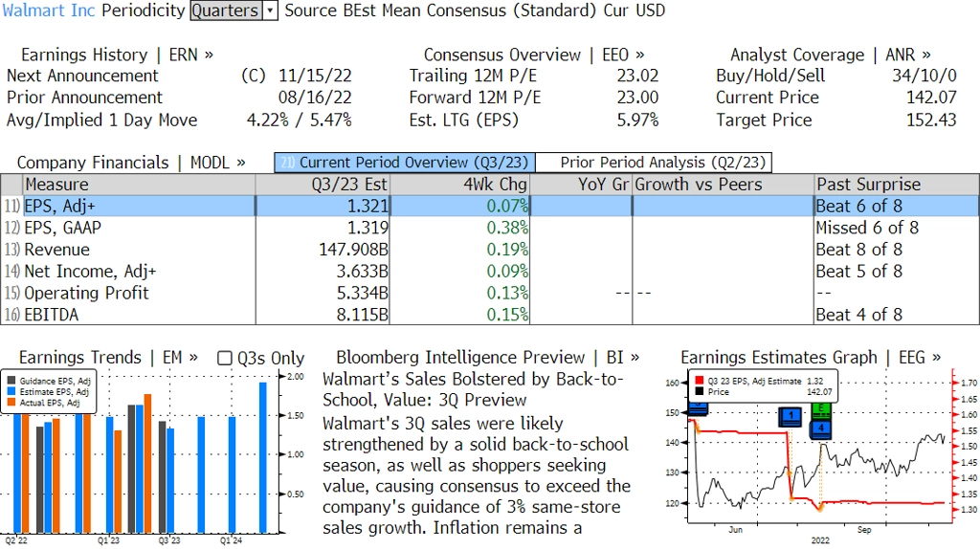The width and height of the screenshot is (980, 549).
Task: Click the Next Announcement date 11/15/22
Action: click(x=315, y=77)
